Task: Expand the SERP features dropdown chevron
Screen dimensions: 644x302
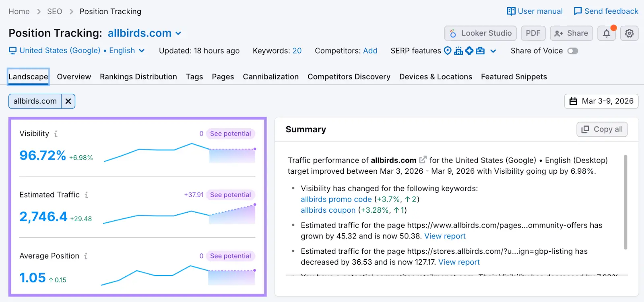Action: 493,51
